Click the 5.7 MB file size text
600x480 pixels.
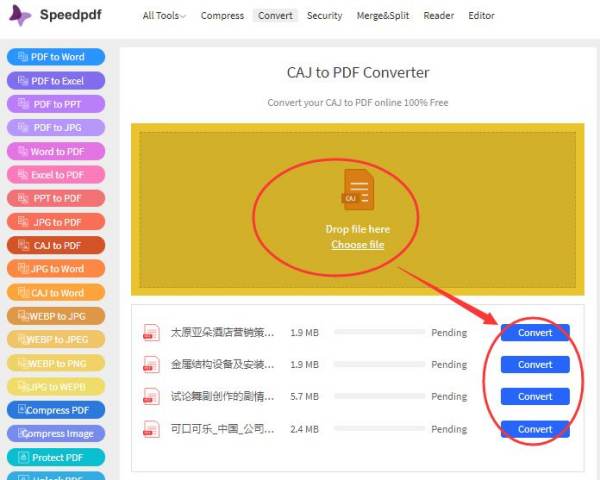[304, 397]
